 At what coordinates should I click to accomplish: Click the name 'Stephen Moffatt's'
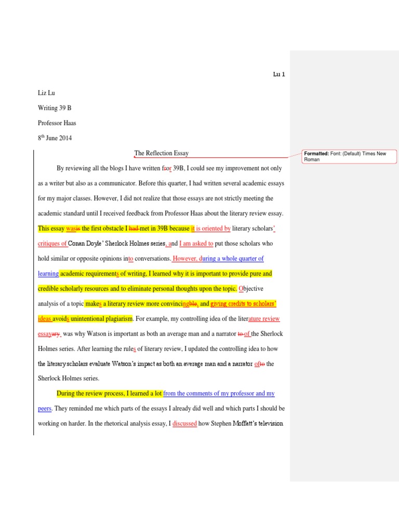234,423
